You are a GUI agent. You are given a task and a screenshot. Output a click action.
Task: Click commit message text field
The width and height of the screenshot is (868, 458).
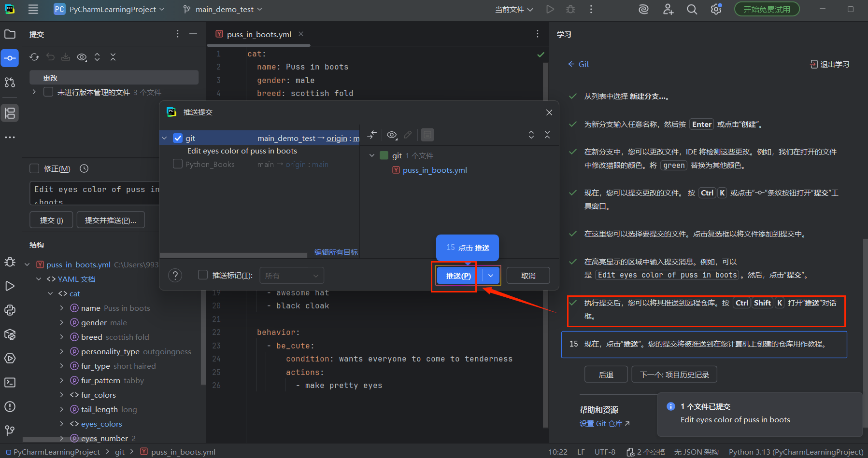95,193
